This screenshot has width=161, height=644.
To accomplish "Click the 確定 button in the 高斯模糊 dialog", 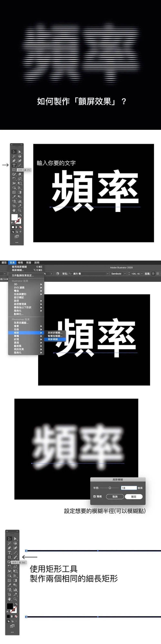I will pyautogui.click(x=133, y=496).
